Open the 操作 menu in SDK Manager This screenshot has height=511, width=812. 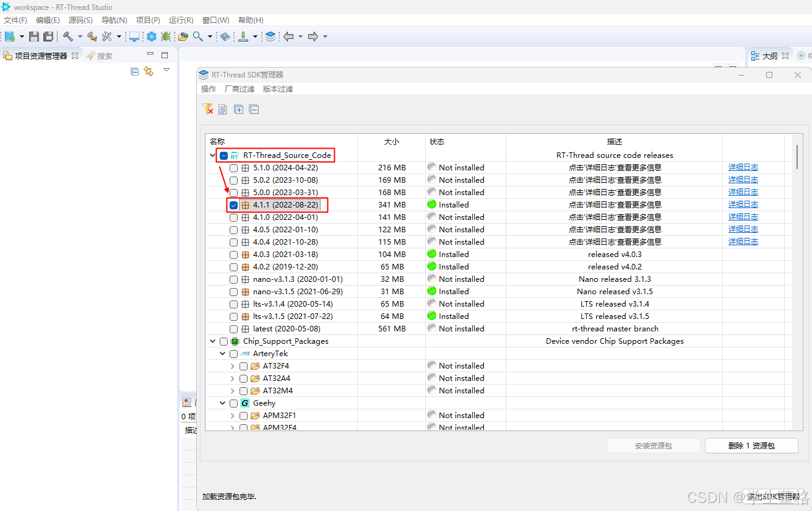[x=209, y=89]
